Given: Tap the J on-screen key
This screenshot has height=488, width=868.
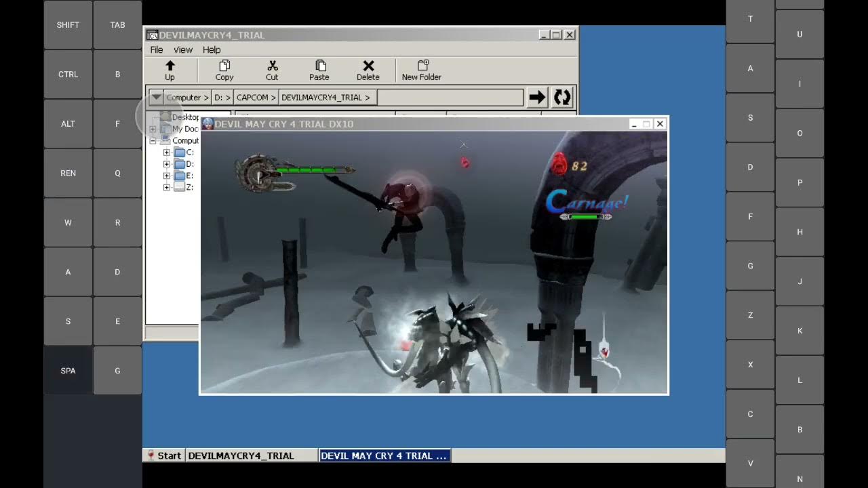Looking at the screenshot, I should (x=800, y=282).
